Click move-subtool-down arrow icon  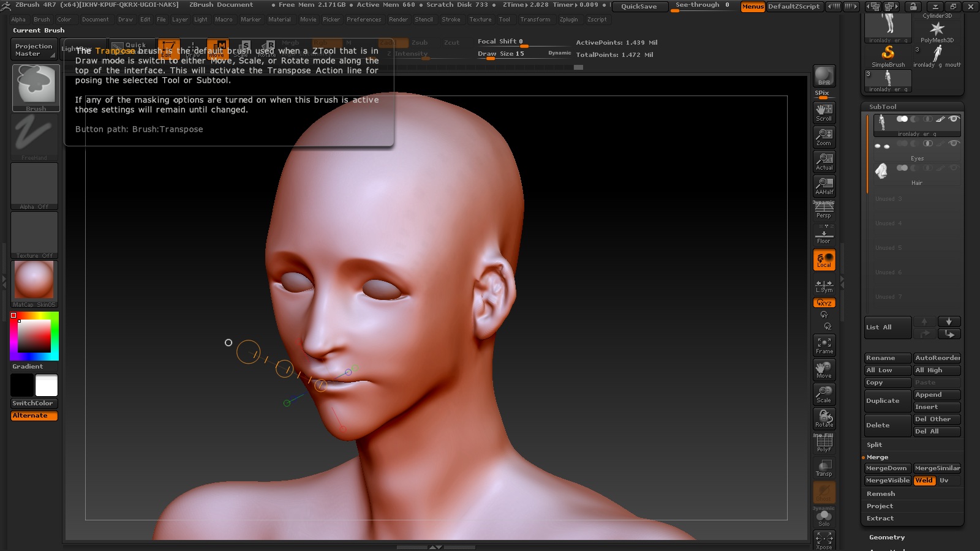pyautogui.click(x=949, y=334)
